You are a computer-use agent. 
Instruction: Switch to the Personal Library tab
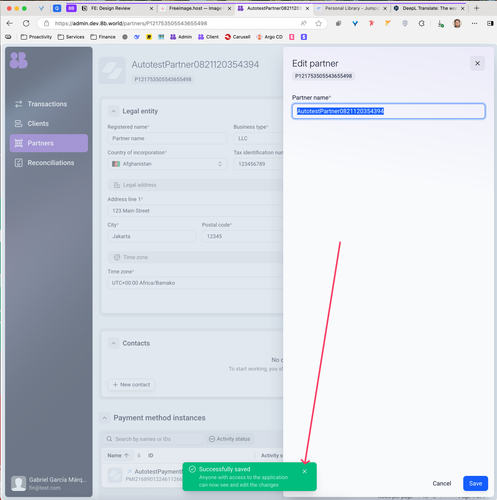click(351, 8)
